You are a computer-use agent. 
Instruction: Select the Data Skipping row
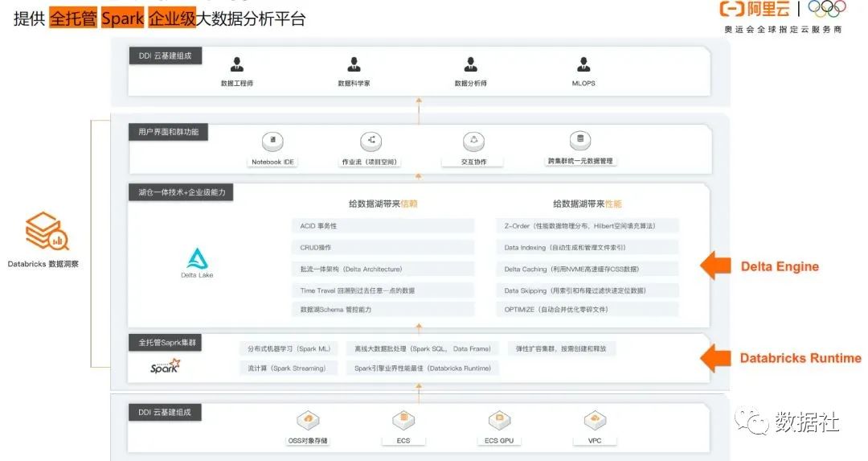click(588, 290)
